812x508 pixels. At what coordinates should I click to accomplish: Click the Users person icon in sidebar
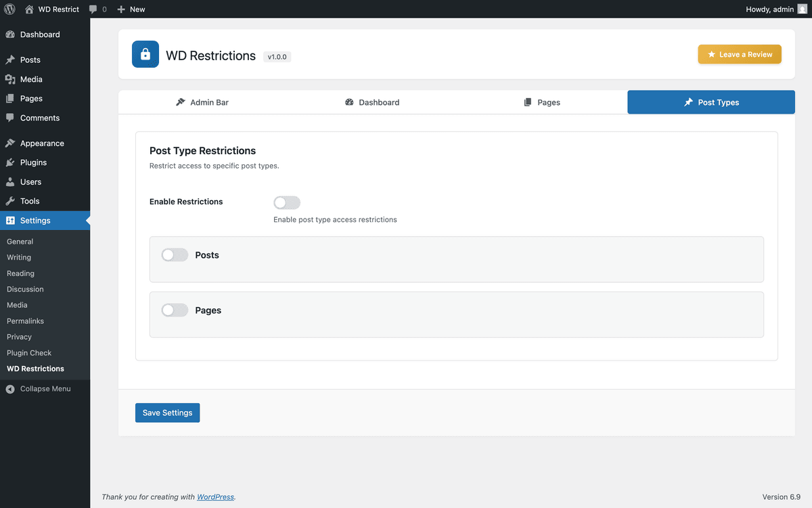10,182
